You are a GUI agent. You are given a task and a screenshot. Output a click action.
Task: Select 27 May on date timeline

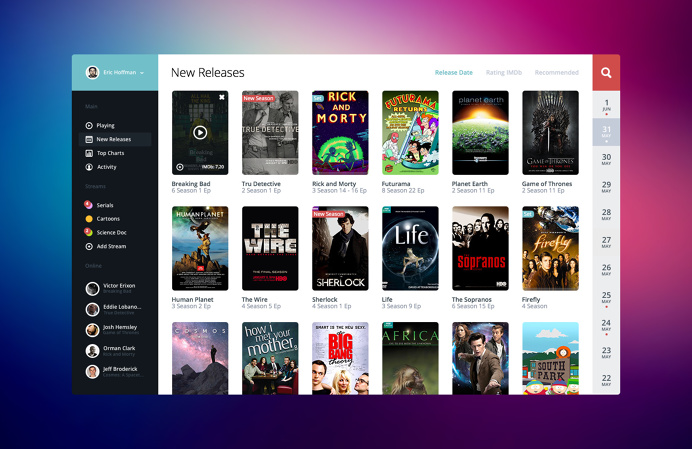click(606, 242)
